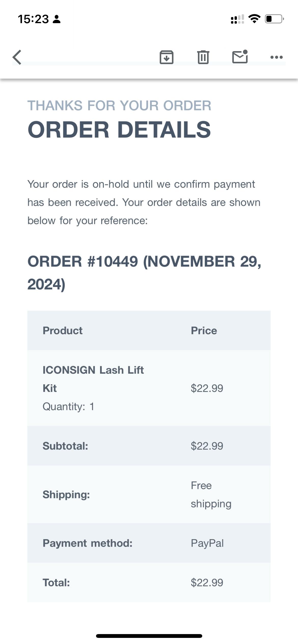Open the ICONSIGN Lash Lift Kit product
The image size is (298, 644).
(x=93, y=379)
